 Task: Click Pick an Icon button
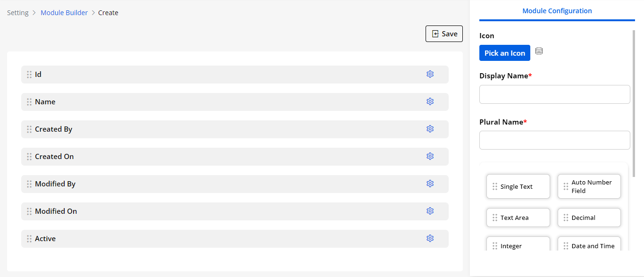pos(504,53)
